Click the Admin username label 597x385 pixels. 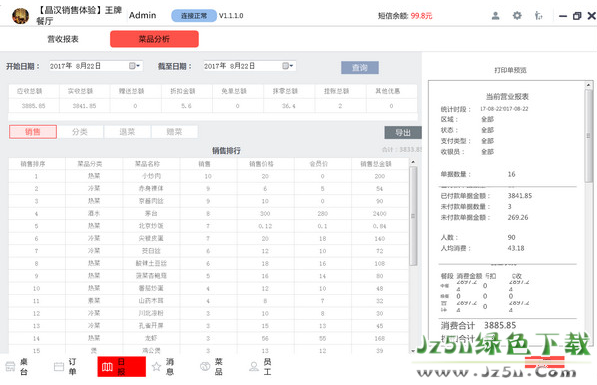[142, 15]
